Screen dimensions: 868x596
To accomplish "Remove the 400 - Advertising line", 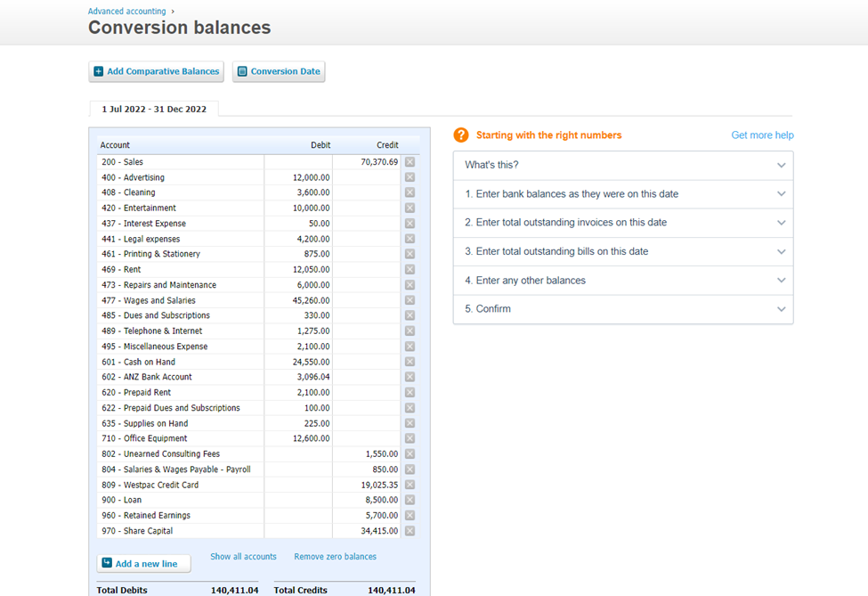I will click(410, 177).
